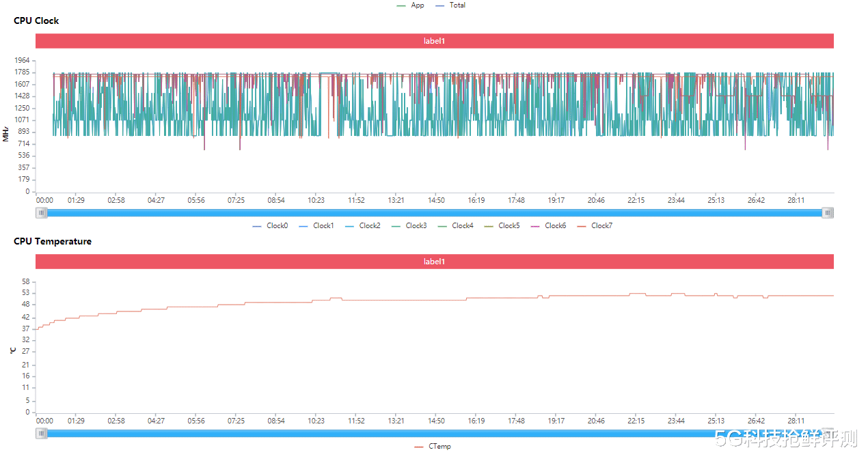The height and width of the screenshot is (461, 868).
Task: Toggle Clock2 legend item
Action: click(x=363, y=225)
